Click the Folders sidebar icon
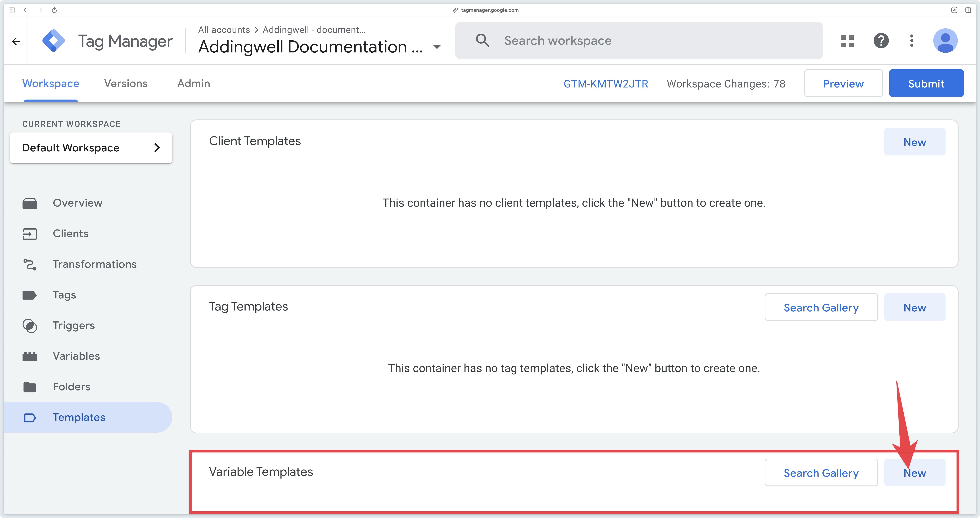The image size is (980, 518). pyautogui.click(x=30, y=387)
